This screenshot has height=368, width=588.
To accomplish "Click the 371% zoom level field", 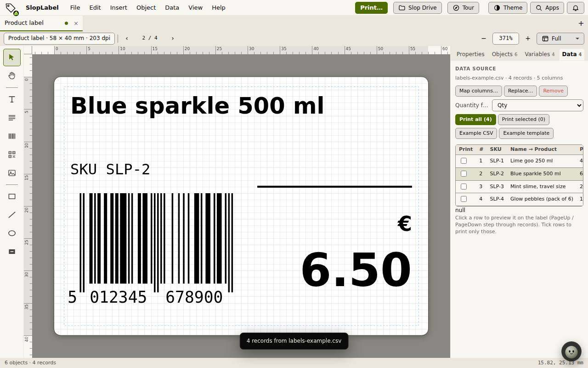I will tap(506, 39).
